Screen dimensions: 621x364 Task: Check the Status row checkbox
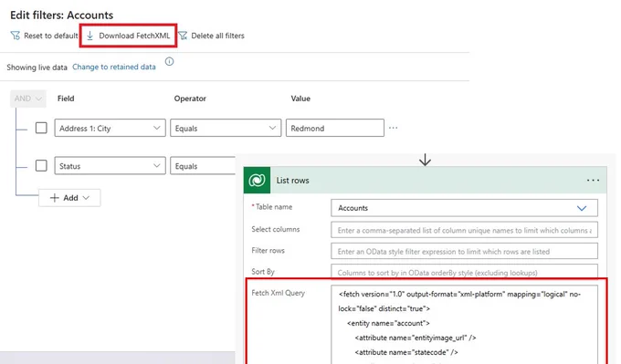pyautogui.click(x=41, y=165)
